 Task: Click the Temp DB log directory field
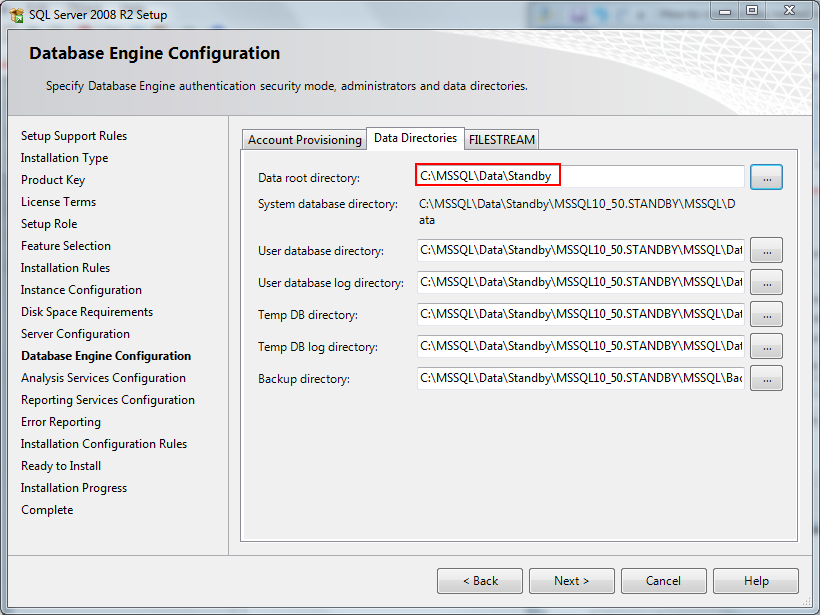(x=580, y=346)
